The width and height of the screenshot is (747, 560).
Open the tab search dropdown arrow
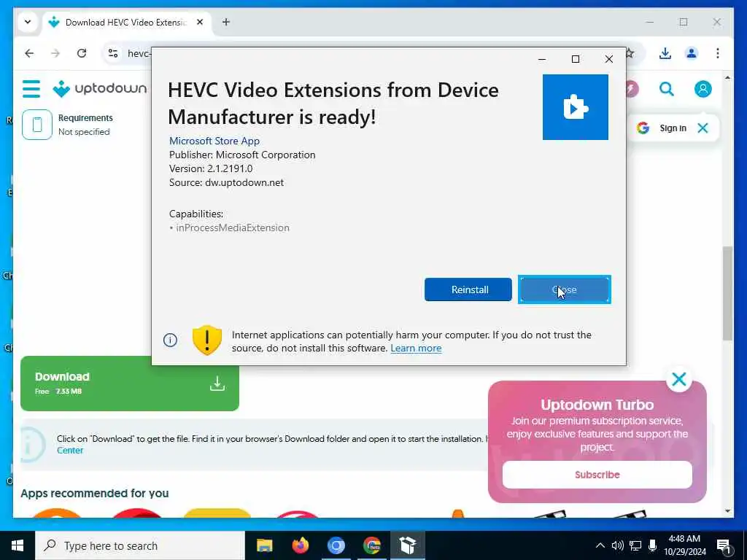[28, 22]
